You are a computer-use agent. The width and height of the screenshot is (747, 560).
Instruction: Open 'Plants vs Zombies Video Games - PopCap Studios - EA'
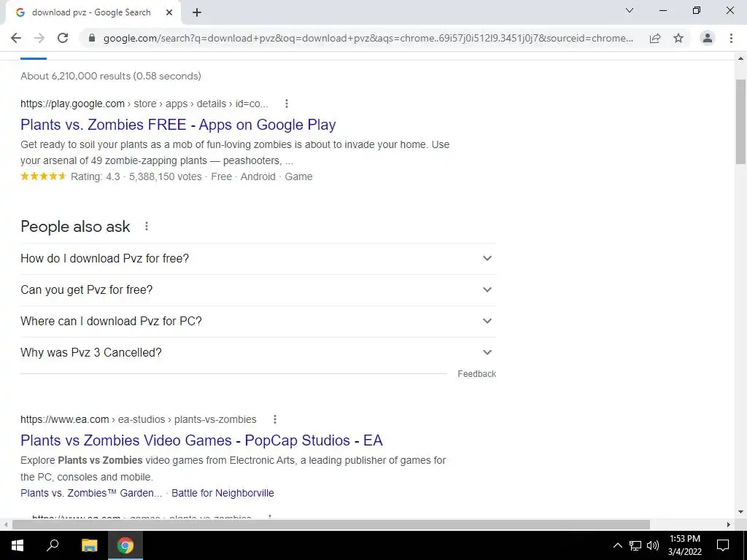(201, 440)
